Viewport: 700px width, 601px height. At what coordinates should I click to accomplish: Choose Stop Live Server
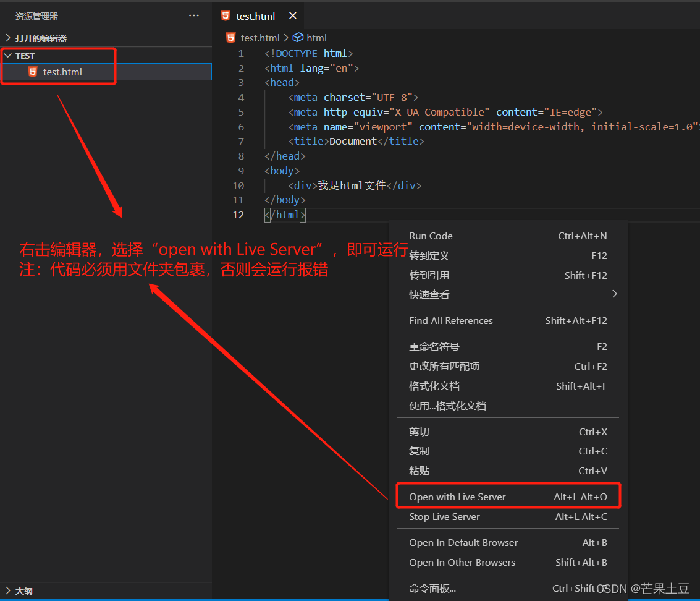point(508,516)
